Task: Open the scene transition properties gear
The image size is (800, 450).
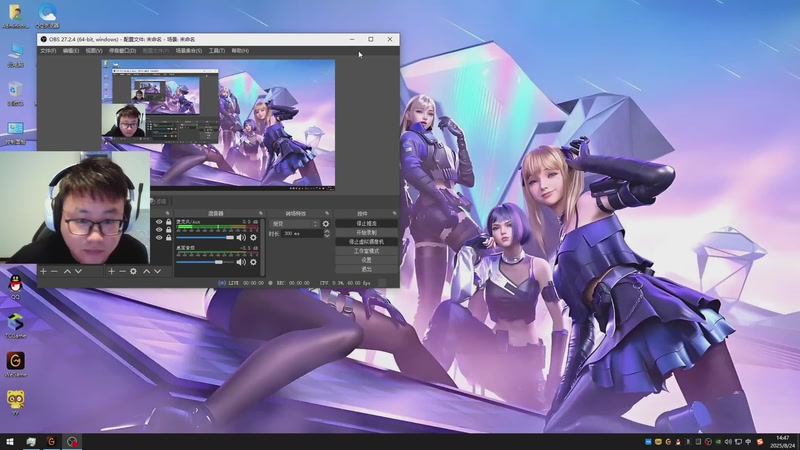Action: click(x=326, y=223)
